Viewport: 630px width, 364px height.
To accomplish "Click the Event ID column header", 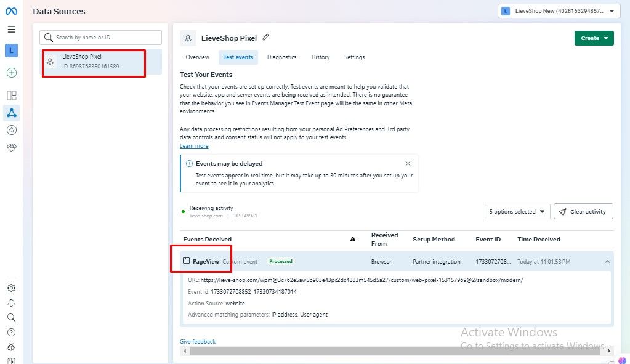I will (488, 239).
